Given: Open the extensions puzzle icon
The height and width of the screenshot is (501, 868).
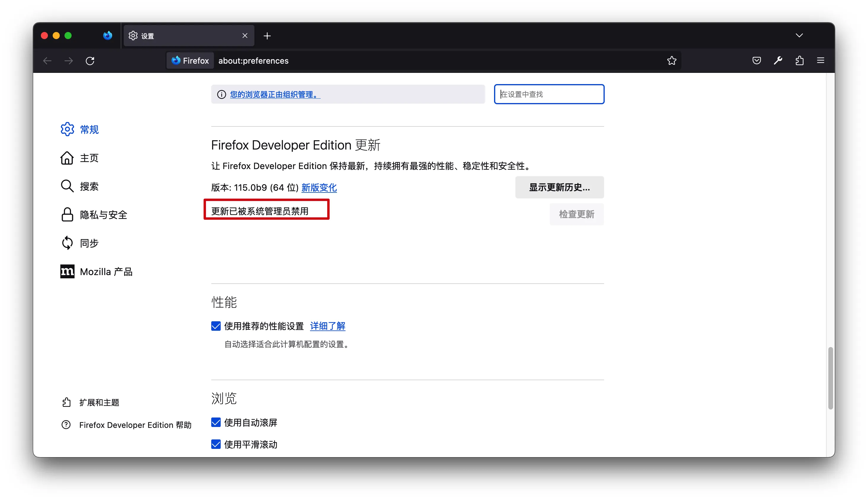Looking at the screenshot, I should point(799,61).
